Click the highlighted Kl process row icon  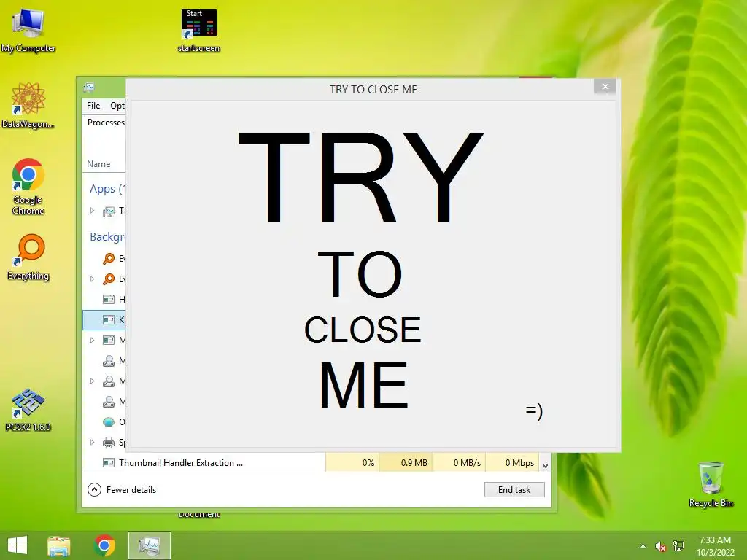tap(109, 320)
